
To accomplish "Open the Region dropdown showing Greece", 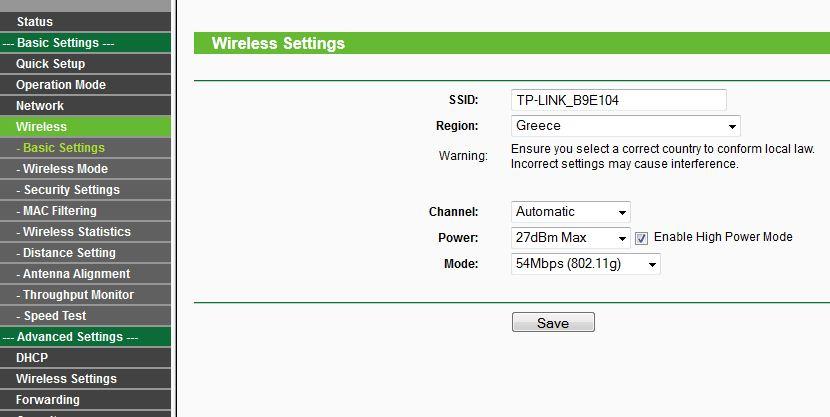I will coord(626,126).
